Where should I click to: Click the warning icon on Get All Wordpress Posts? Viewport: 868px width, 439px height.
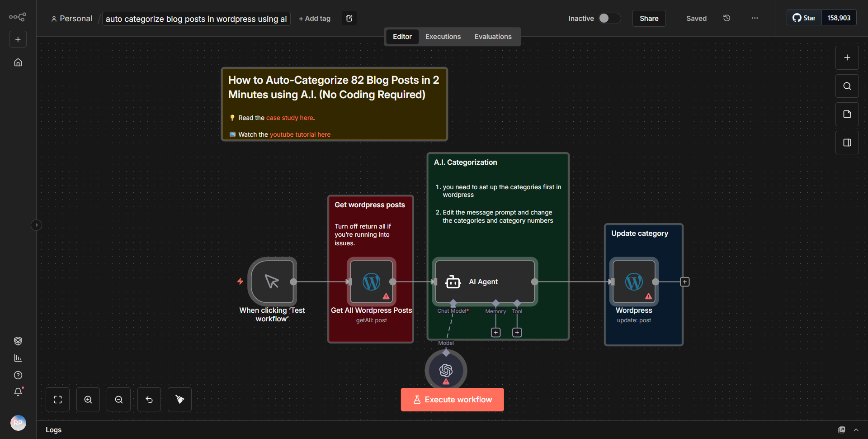click(x=386, y=296)
